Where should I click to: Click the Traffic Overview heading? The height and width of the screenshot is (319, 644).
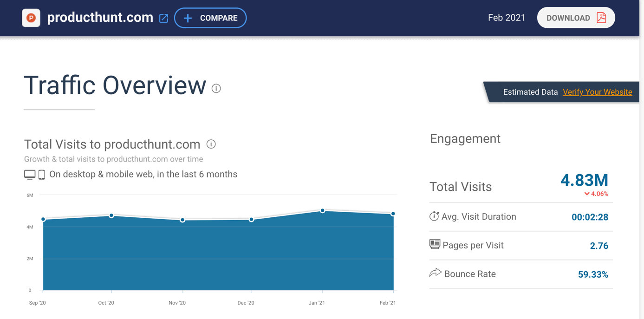[x=115, y=85]
